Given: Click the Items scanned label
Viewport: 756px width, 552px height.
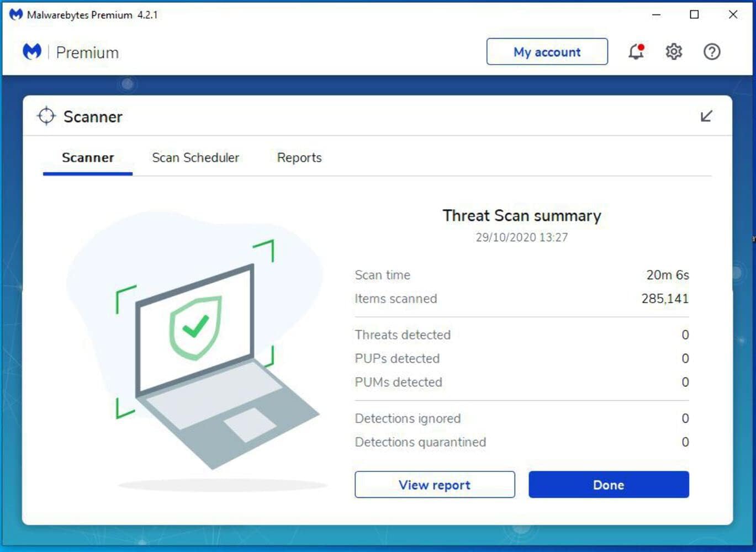Looking at the screenshot, I should tap(396, 299).
